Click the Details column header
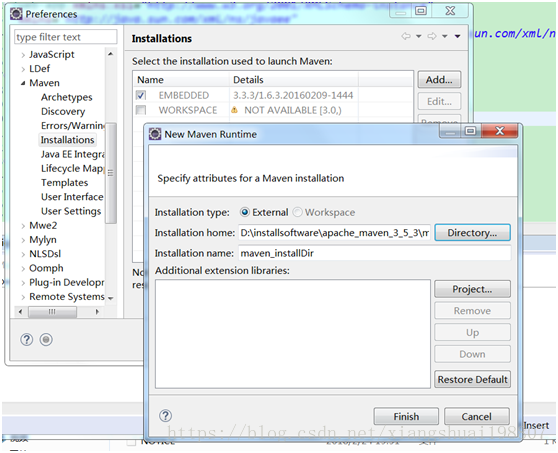558x453 pixels. pyautogui.click(x=294, y=80)
